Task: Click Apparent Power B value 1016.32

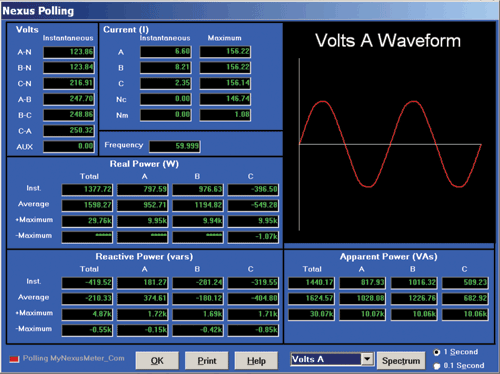Action: (414, 283)
